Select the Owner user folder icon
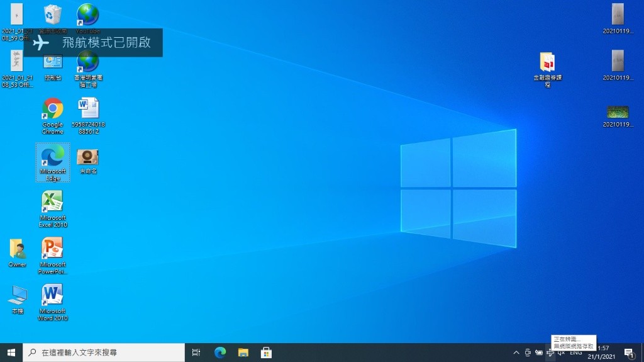The width and height of the screenshot is (644, 362). tap(17, 252)
